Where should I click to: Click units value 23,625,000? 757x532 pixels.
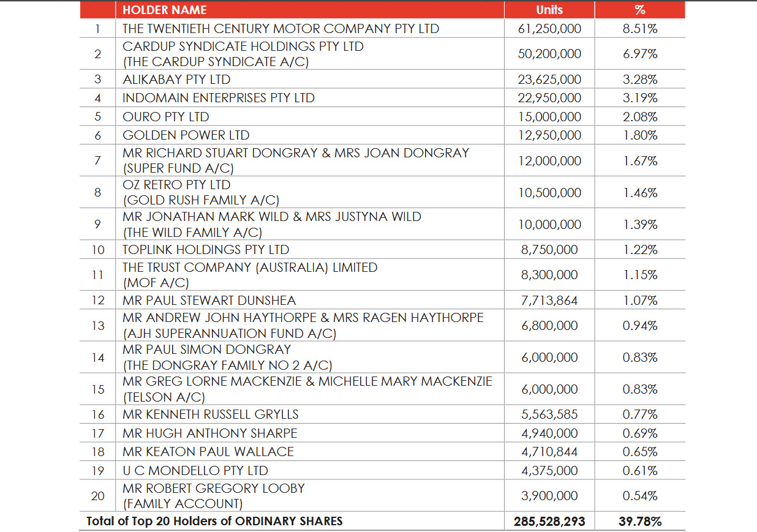coord(549,80)
